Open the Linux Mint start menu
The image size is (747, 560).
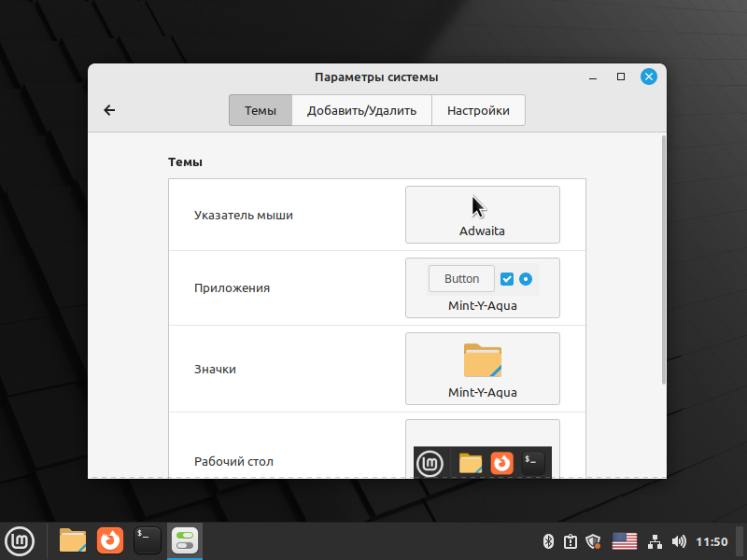tap(20, 541)
